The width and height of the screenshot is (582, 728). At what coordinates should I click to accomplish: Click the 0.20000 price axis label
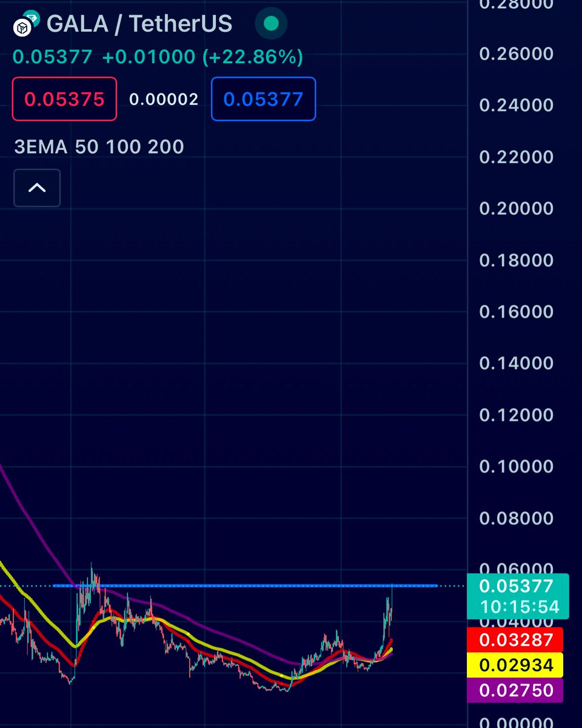(x=516, y=209)
